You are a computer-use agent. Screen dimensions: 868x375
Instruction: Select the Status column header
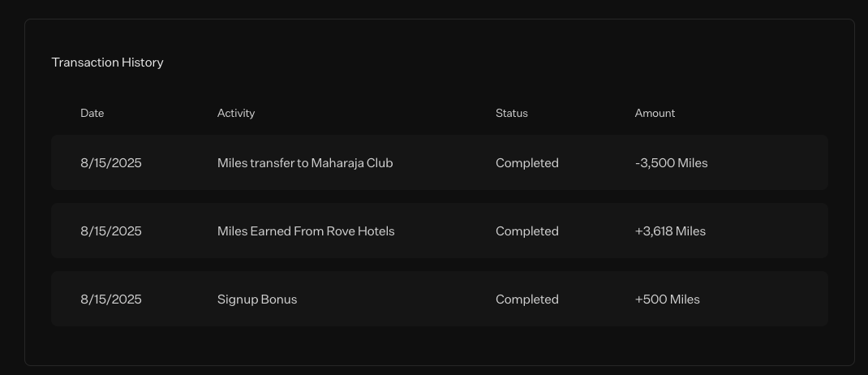(511, 114)
